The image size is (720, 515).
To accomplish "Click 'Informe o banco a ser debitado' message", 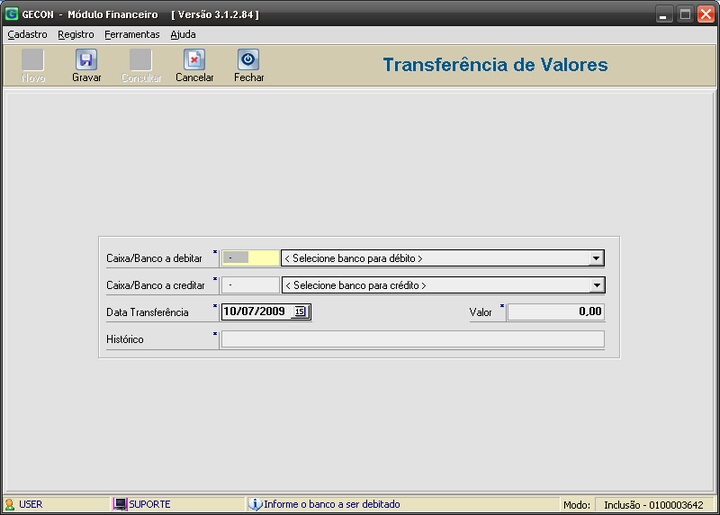I will point(332,504).
